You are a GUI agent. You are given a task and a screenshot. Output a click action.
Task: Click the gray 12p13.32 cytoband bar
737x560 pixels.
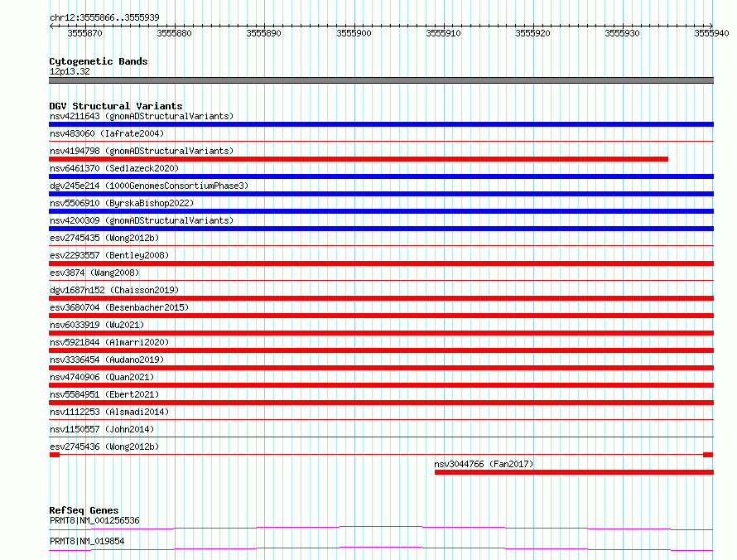381,80
